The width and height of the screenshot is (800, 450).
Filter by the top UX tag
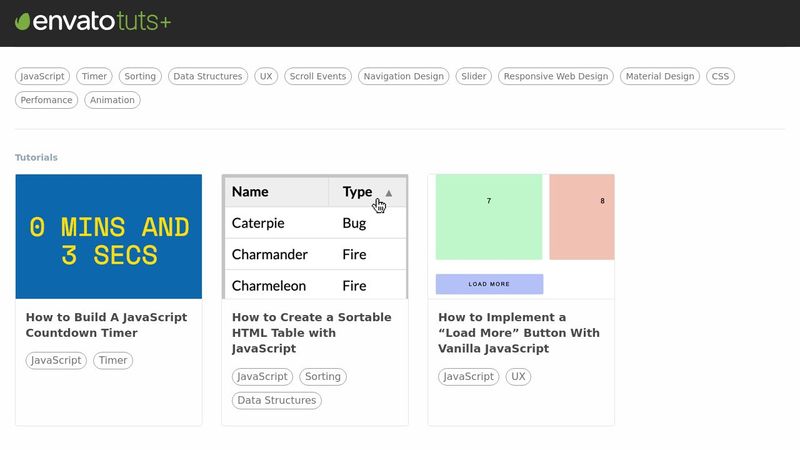(266, 76)
